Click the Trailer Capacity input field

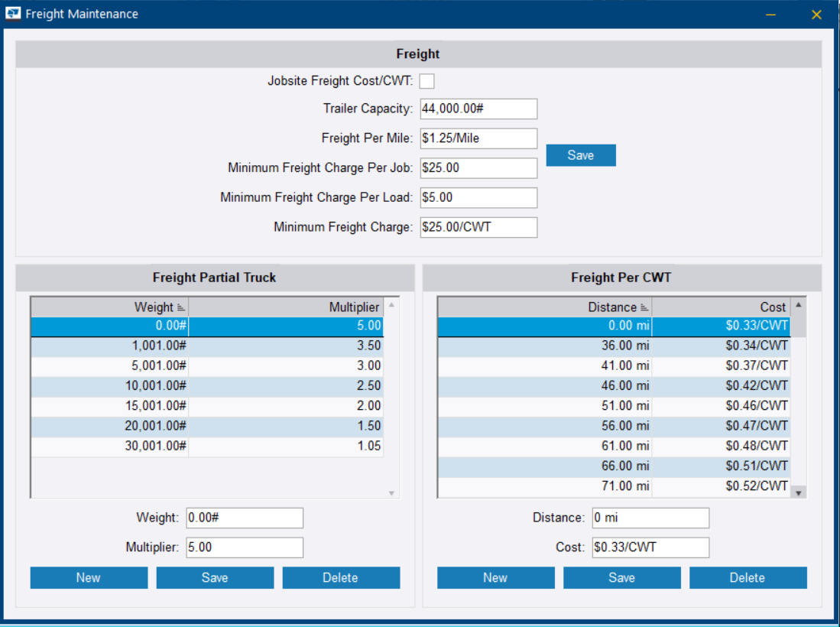click(x=478, y=109)
